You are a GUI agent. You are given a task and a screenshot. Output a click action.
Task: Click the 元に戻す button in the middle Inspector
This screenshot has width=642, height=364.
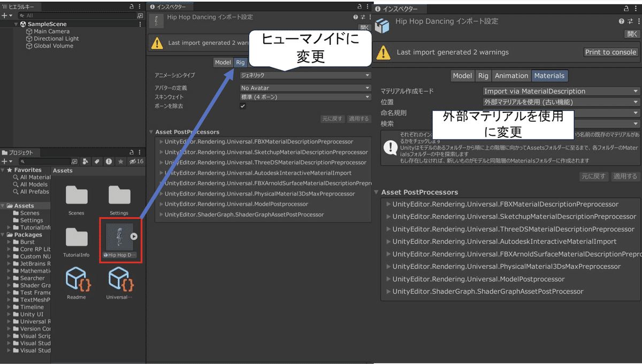(x=333, y=119)
